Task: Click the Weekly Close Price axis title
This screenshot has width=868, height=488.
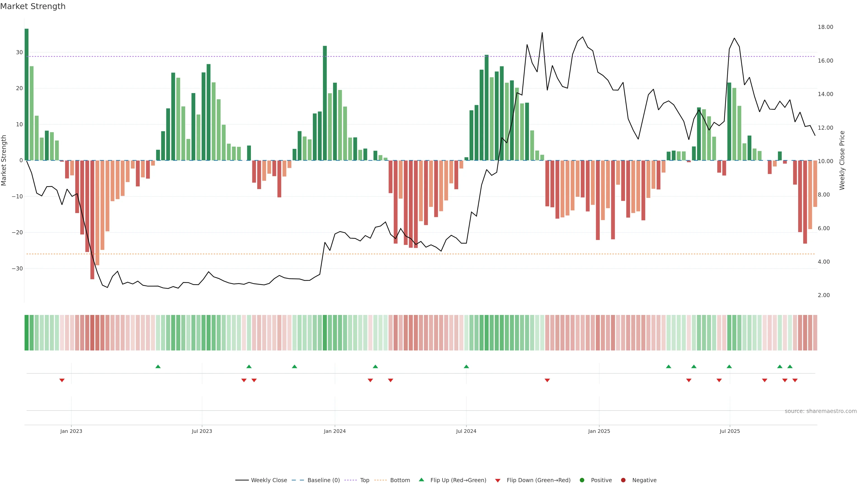Action: (x=842, y=160)
